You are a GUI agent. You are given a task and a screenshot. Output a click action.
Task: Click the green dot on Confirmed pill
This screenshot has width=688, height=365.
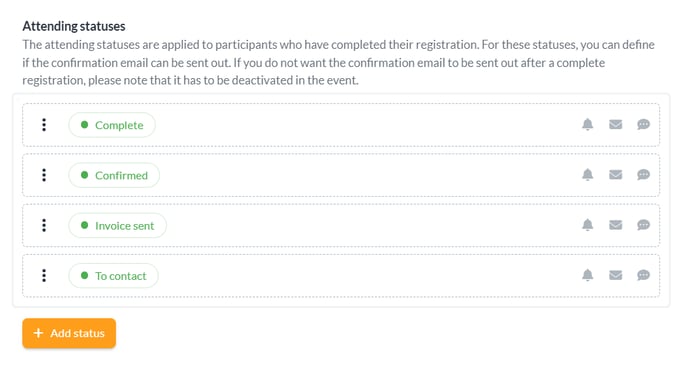point(85,175)
